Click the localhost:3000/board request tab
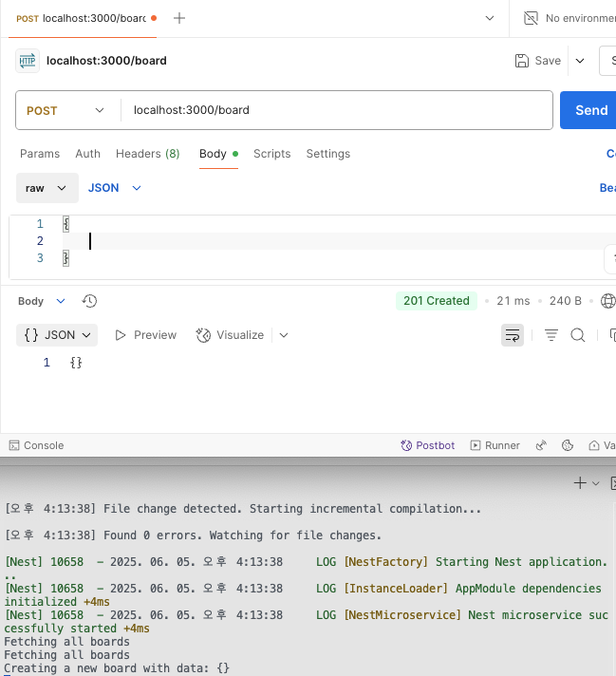Screen dimensions: 616x676 [x=83, y=19]
